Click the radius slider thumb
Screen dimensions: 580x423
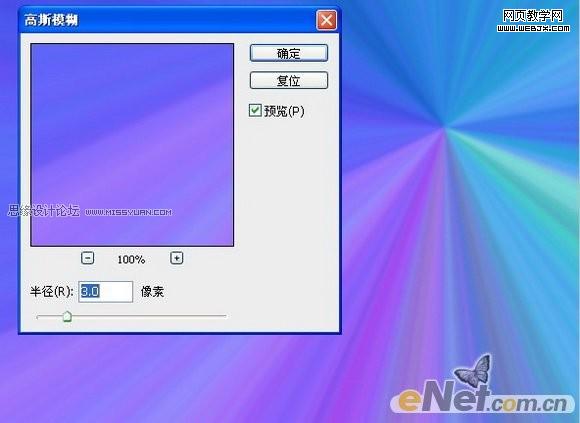click(x=67, y=316)
